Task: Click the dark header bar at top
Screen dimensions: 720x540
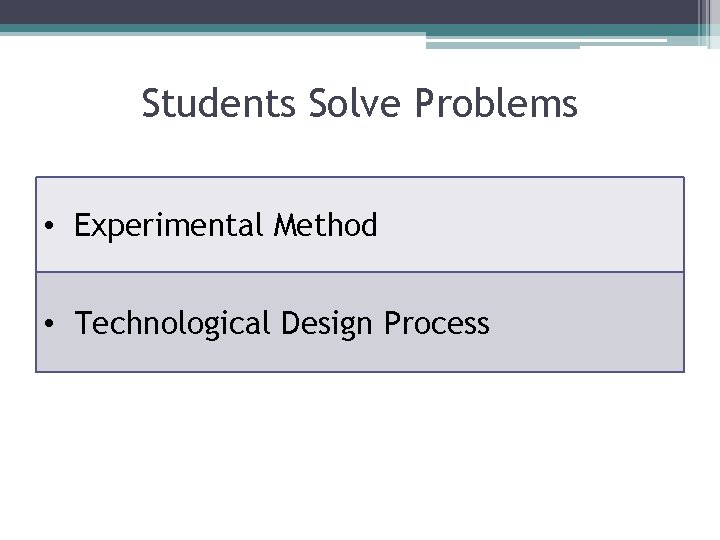Action: click(349, 11)
